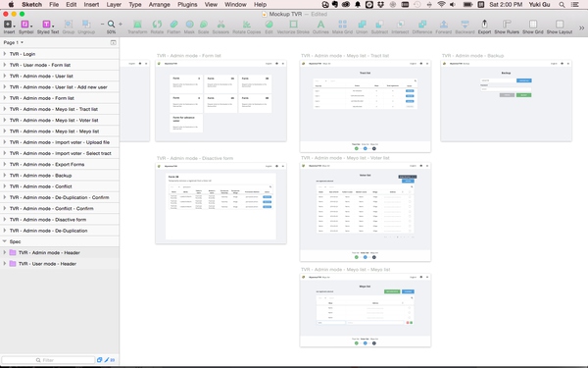The image size is (588, 368).
Task: Click the Make Grid icon
Action: click(x=342, y=25)
